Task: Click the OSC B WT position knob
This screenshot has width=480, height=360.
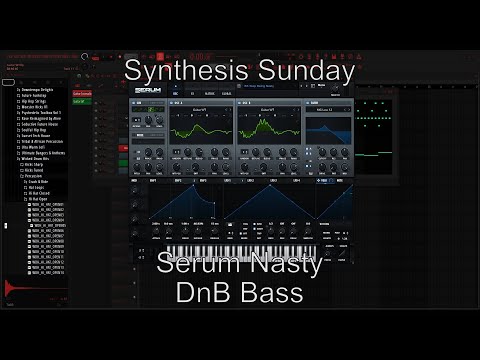Action: pos(244,167)
